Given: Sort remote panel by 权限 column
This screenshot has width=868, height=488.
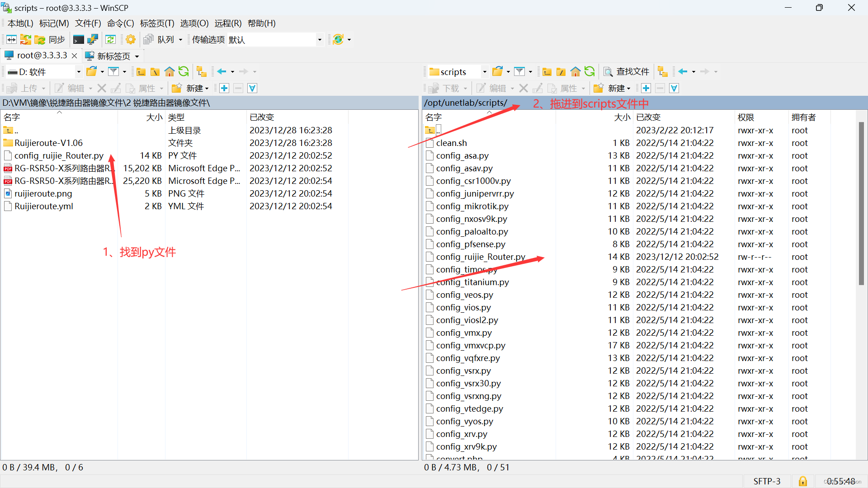Looking at the screenshot, I should [x=761, y=117].
